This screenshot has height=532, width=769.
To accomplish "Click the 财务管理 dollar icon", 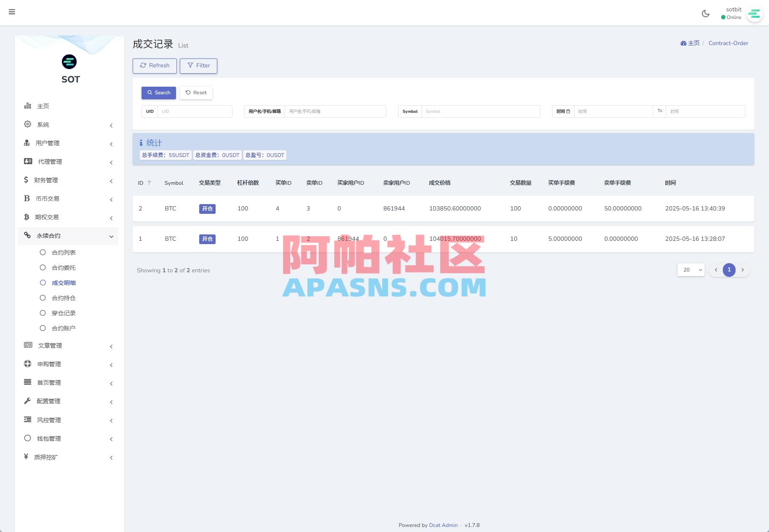I will coord(26,180).
